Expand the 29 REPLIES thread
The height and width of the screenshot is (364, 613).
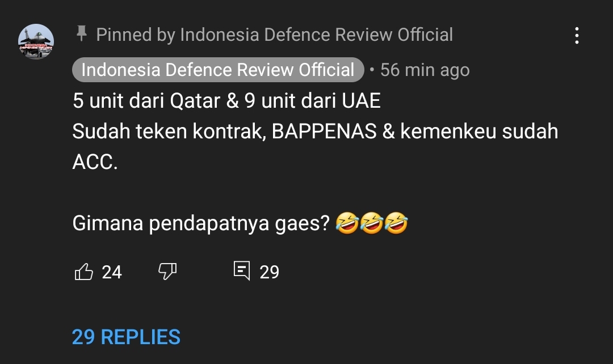pos(126,337)
